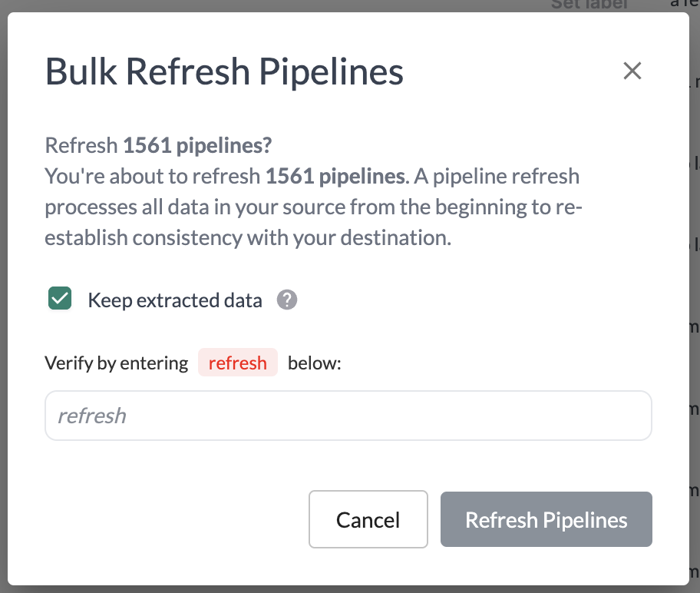Focus the refresh verification input field
Image resolution: width=700 pixels, height=593 pixels.
coord(348,416)
